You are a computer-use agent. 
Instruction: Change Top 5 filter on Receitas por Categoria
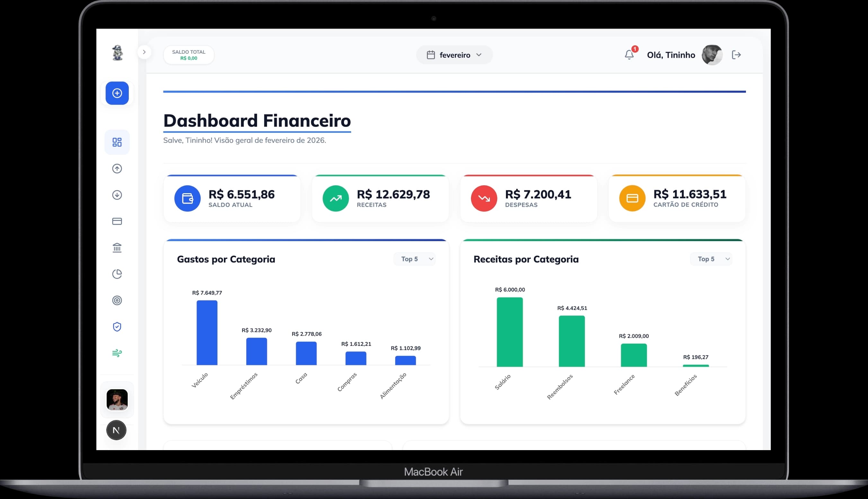click(711, 259)
